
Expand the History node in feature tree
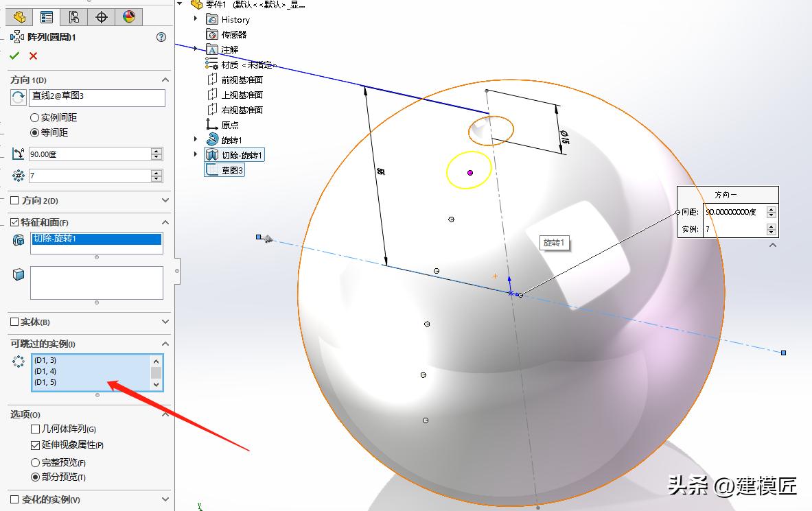196,19
